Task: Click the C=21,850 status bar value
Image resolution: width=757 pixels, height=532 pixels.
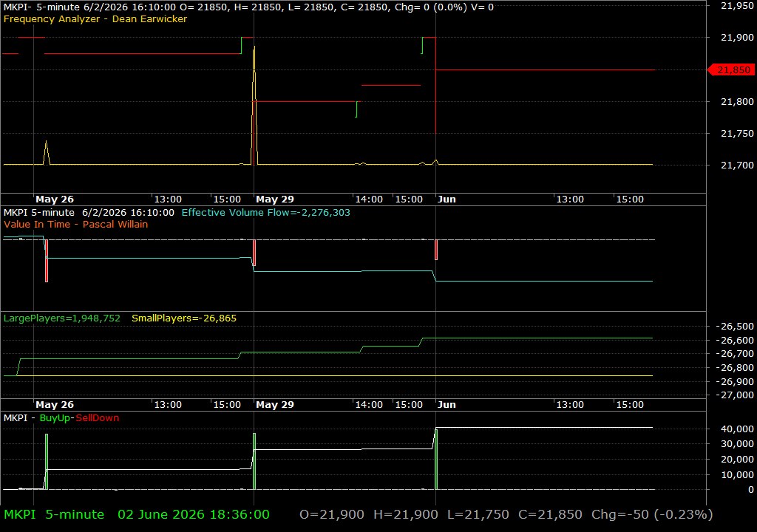Action: click(550, 514)
